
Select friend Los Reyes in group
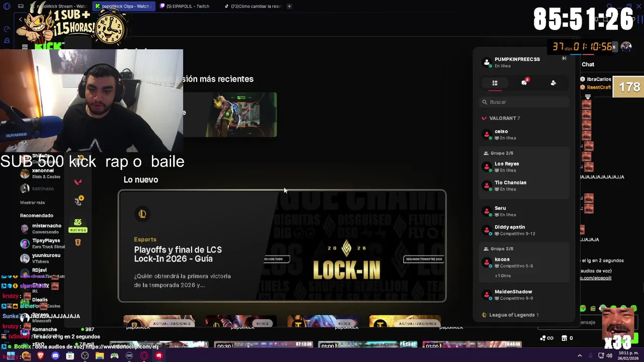point(524,167)
